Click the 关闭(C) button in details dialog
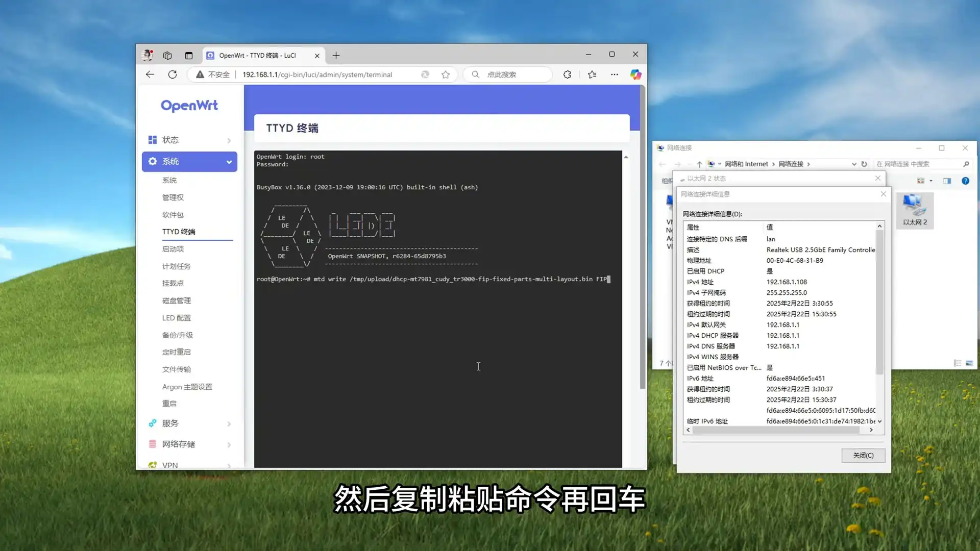 [863, 456]
